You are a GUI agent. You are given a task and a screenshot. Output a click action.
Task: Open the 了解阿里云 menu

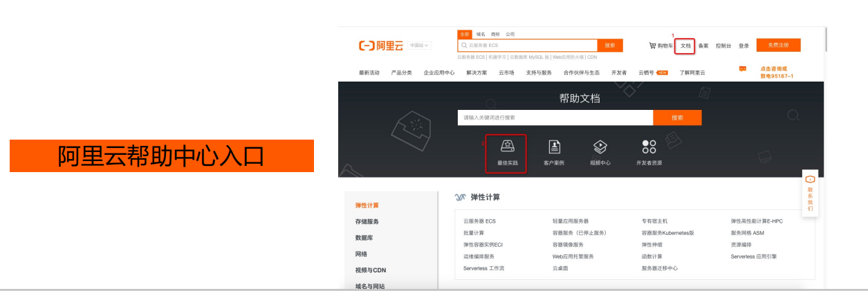pyautogui.click(x=692, y=73)
